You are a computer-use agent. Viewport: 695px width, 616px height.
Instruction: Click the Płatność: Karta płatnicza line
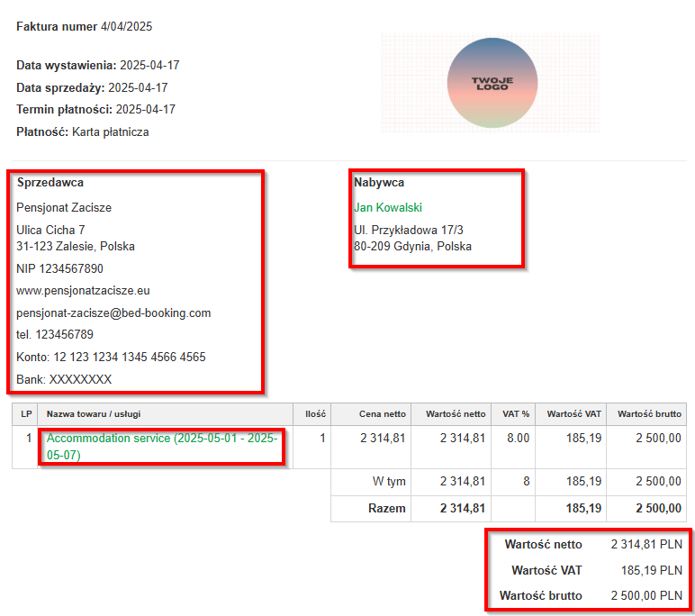click(x=83, y=132)
